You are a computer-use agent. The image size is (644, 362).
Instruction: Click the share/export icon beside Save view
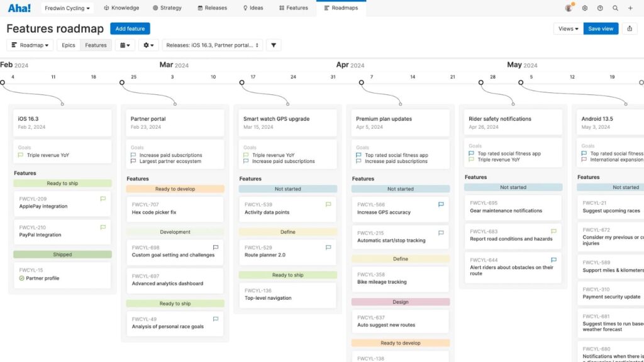click(630, 29)
